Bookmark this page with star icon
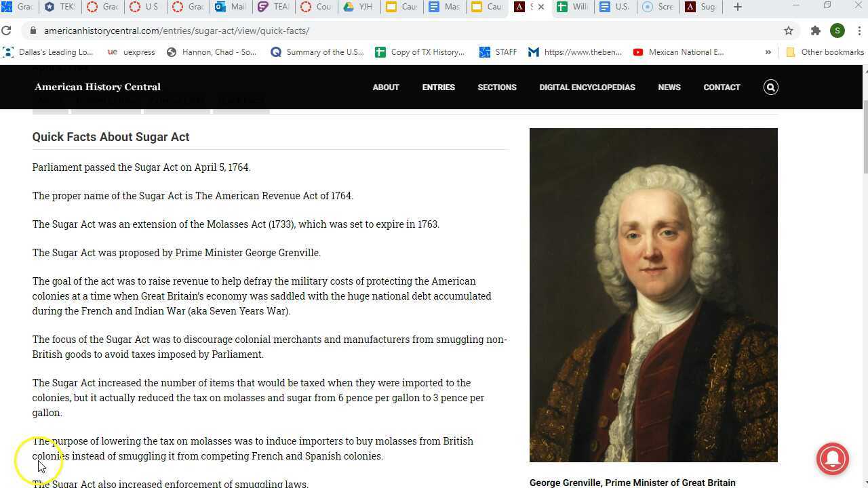 tap(788, 30)
